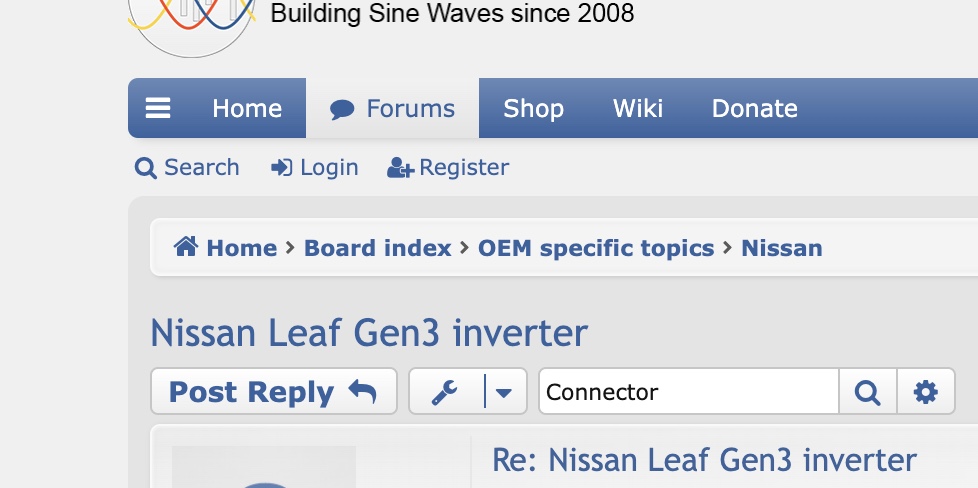978x488 pixels.
Task: Click the magnifier search button beside Connector
Action: pyautogui.click(x=867, y=392)
